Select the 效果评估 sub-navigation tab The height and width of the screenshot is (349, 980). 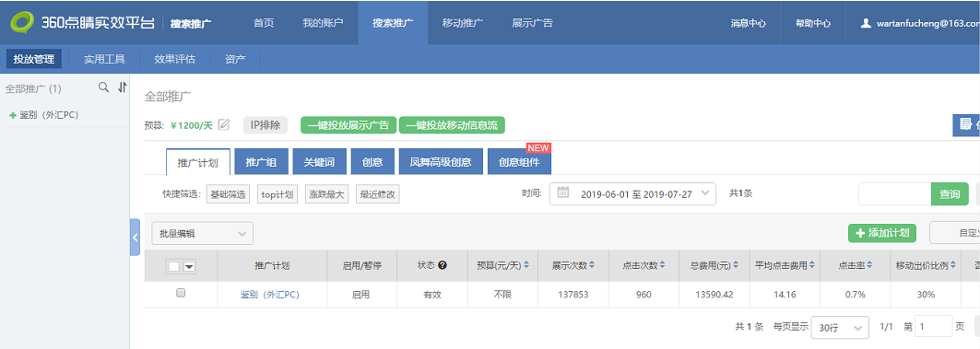click(175, 59)
